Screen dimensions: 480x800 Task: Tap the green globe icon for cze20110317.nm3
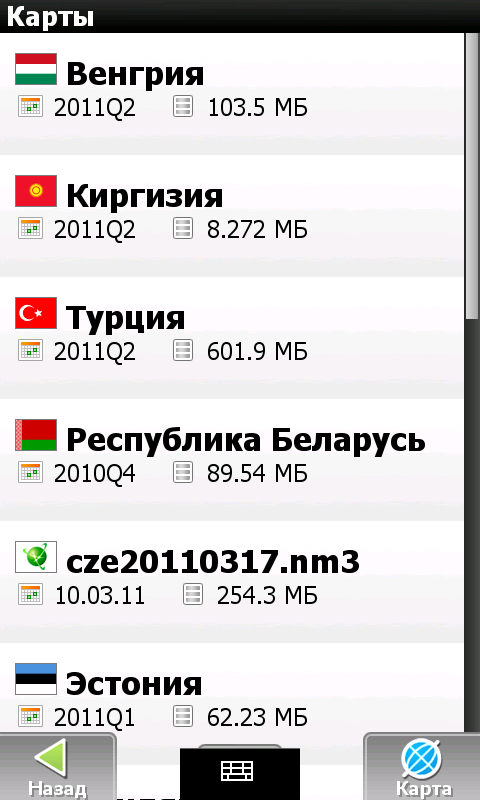(x=36, y=557)
